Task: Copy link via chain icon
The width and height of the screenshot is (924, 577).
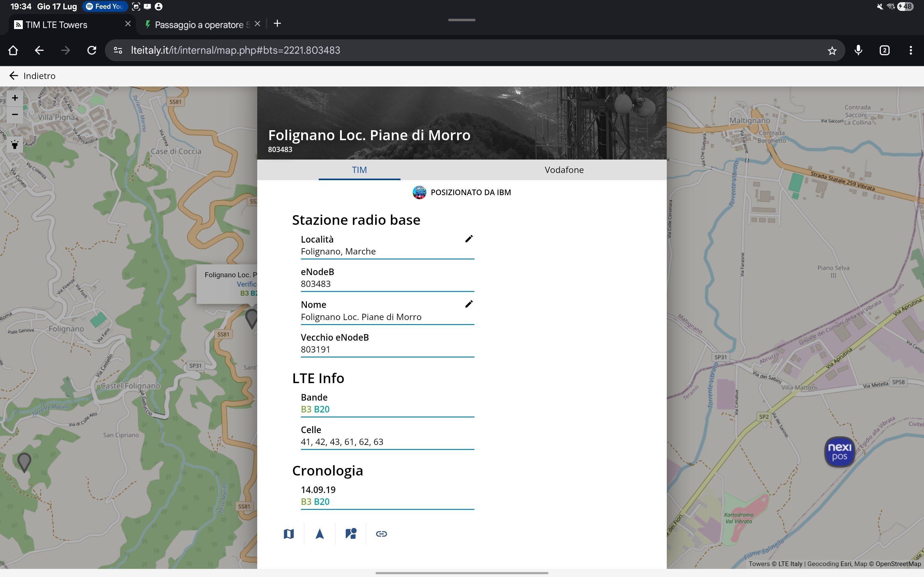Action: pyautogui.click(x=381, y=534)
